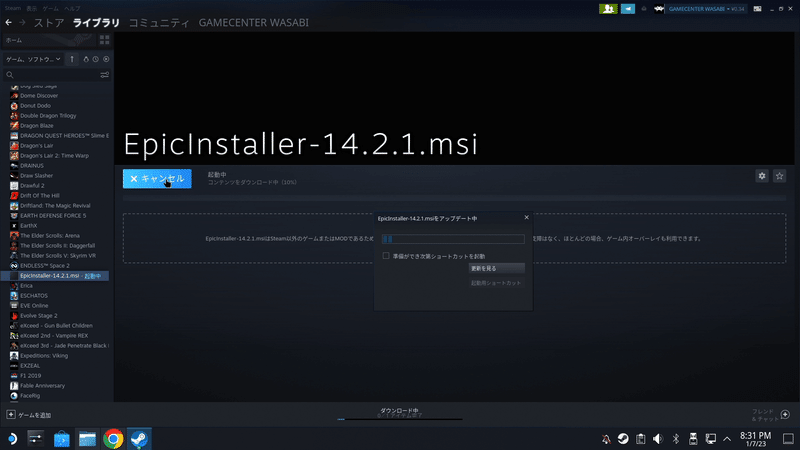The width and height of the screenshot is (800, 450).
Task: Open the Start menu on taskbar
Action: click(12, 439)
